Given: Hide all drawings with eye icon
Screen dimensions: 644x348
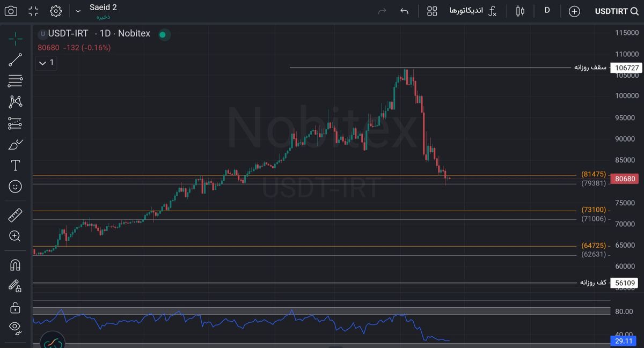Looking at the screenshot, I should [16, 327].
